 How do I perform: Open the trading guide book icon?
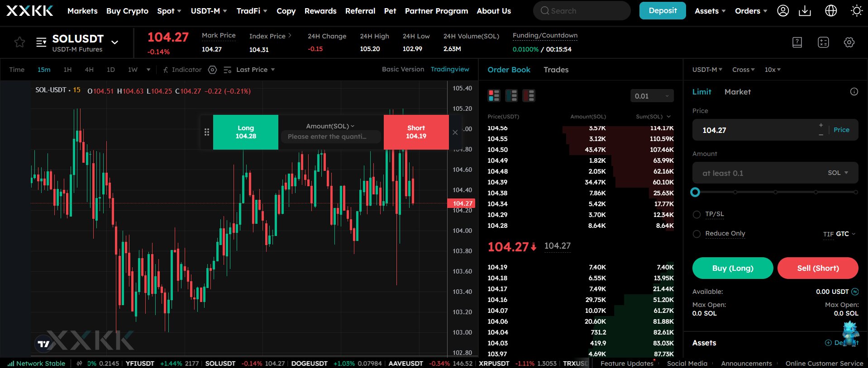click(797, 42)
